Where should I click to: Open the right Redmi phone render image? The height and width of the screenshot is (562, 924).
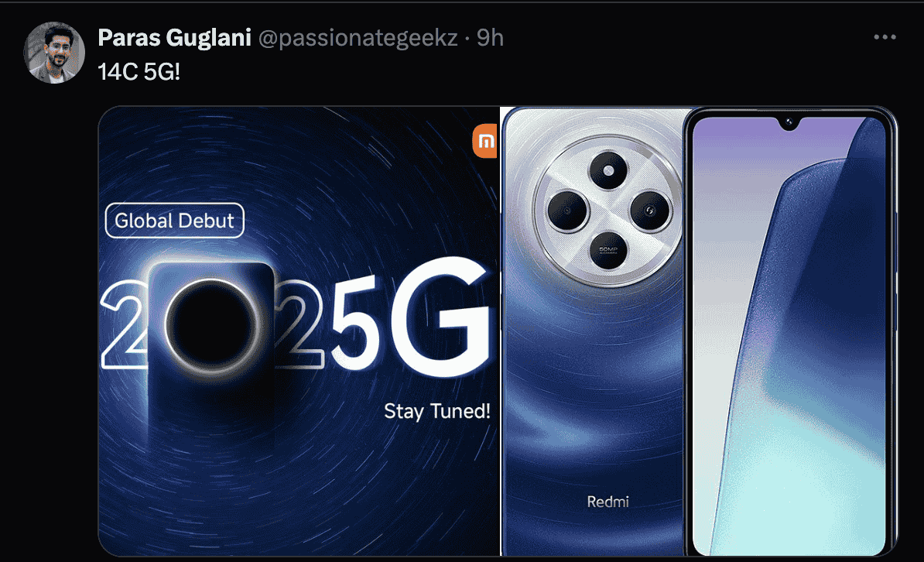coord(699,331)
